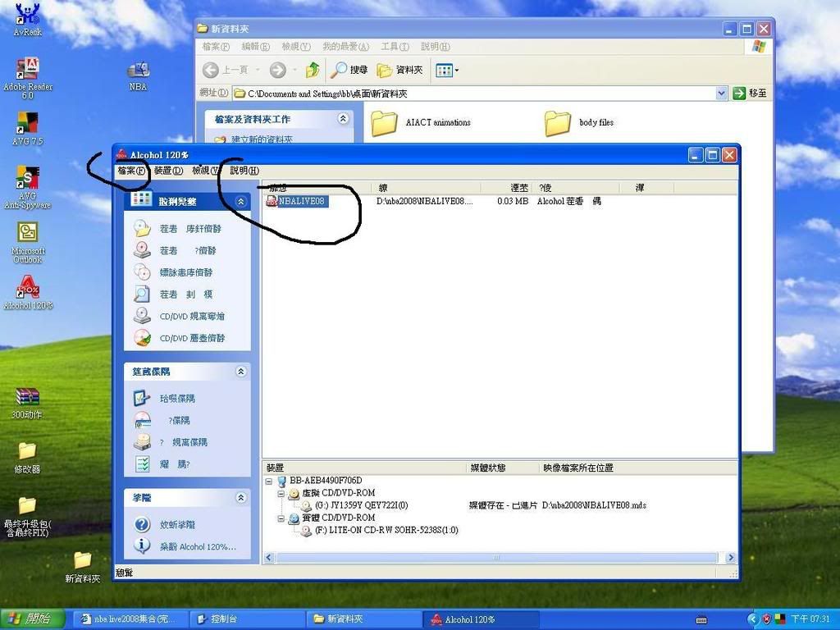Collapse the Alcohol help sidebar panel

(240, 498)
